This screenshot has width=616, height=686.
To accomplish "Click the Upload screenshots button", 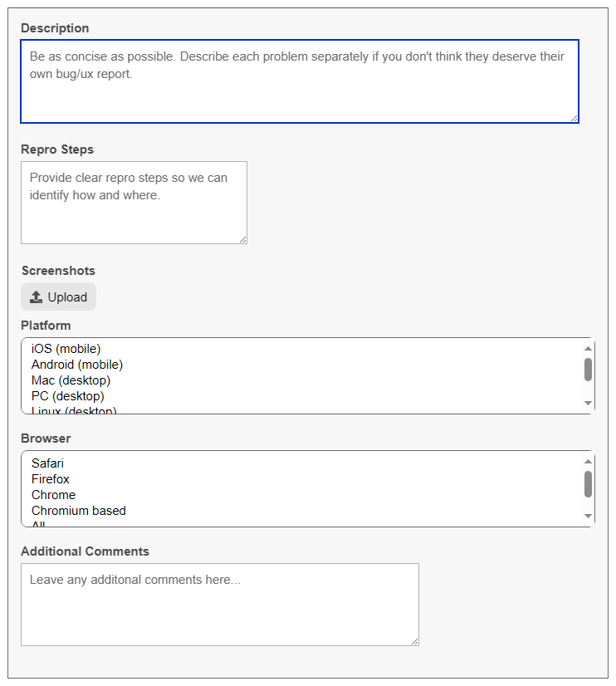I will (59, 296).
